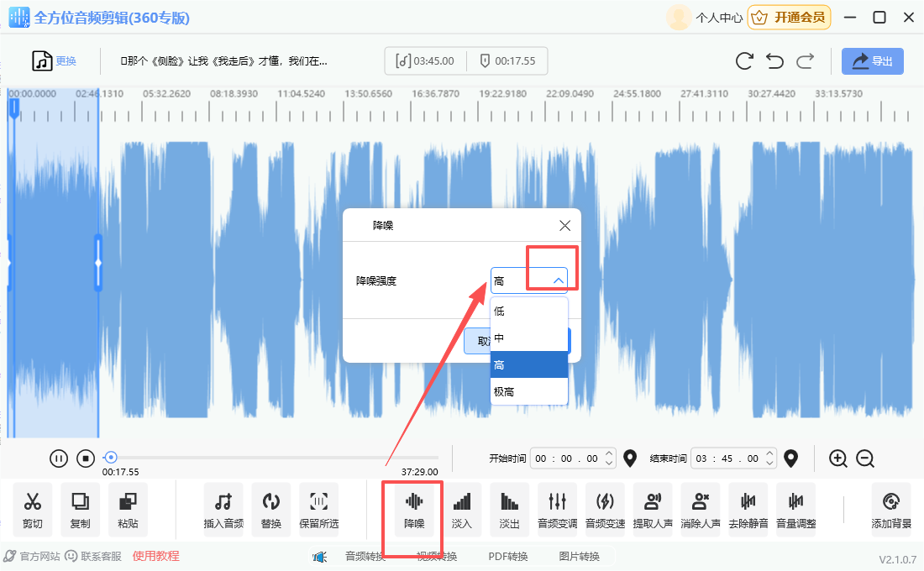
Task: Open the 图片转换 tab
Action: tap(580, 556)
